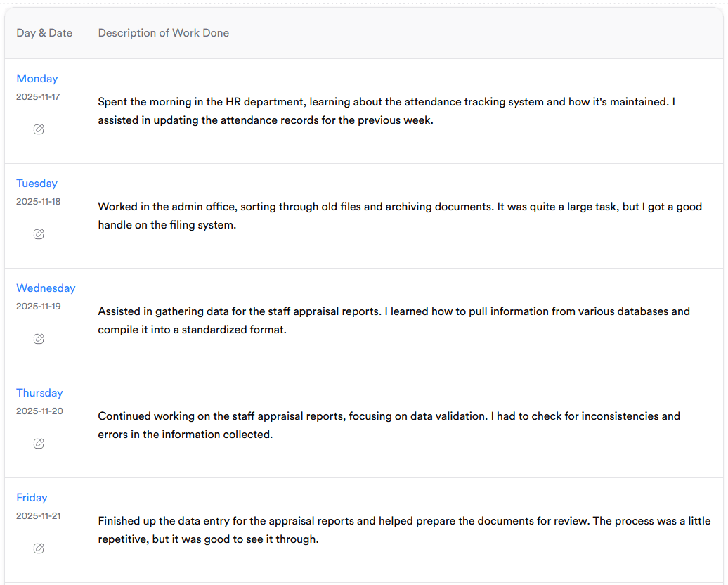Click the data validation description text
Image resolution: width=728 pixels, height=585 pixels.
(x=389, y=425)
